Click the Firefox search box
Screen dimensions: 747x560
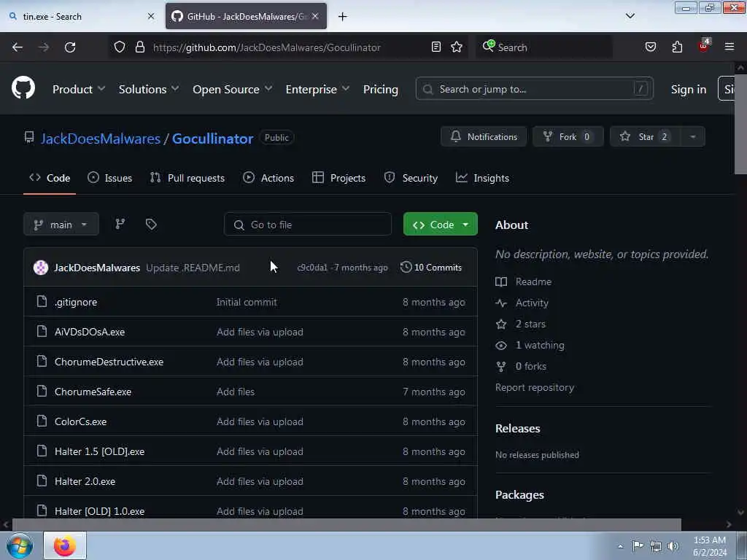[544, 47]
